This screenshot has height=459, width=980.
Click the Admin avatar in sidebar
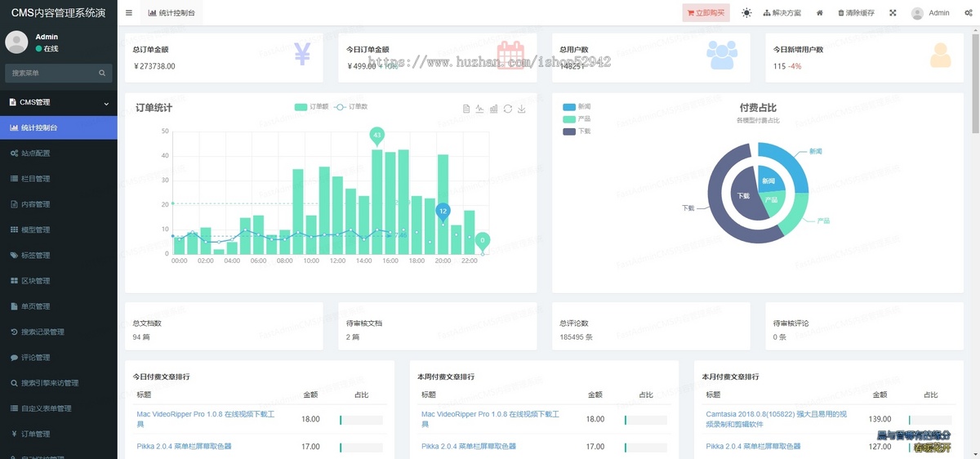[x=16, y=42]
